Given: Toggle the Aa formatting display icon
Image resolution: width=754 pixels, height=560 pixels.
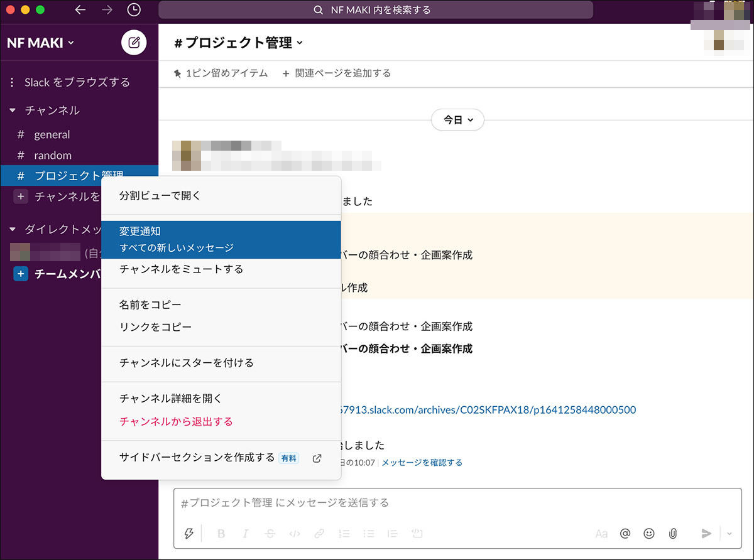Looking at the screenshot, I should point(601,534).
